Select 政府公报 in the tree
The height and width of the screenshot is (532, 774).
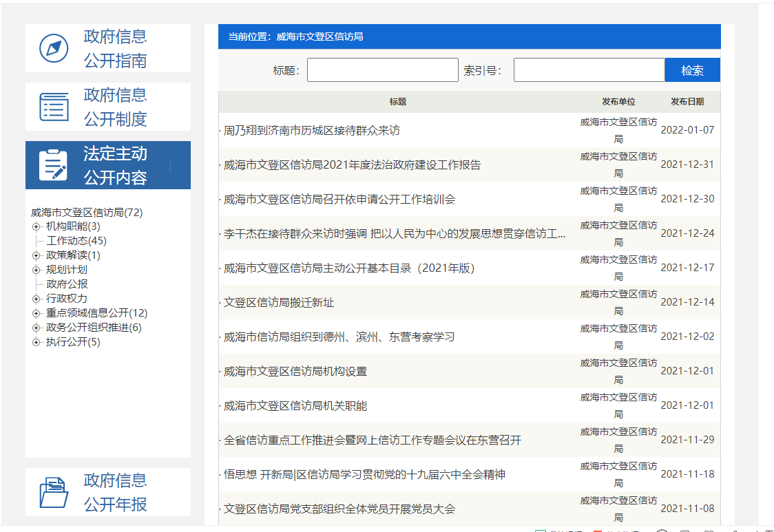coord(67,284)
